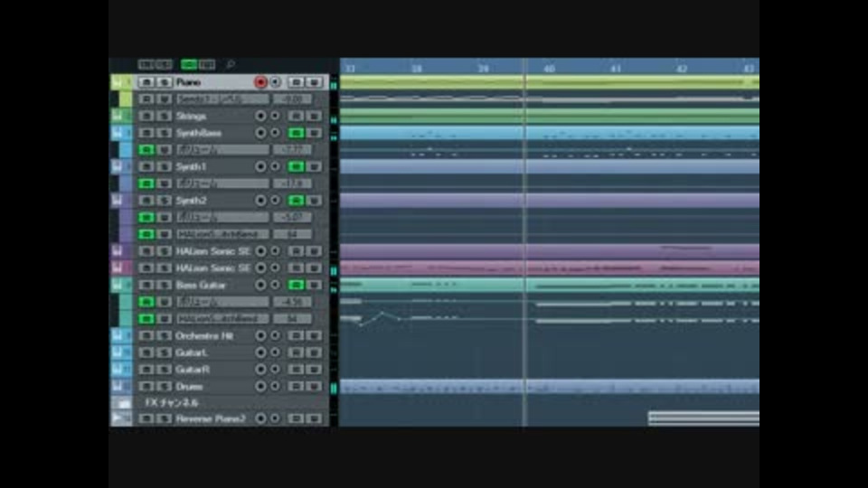Click the Synth1 automation value field
The image size is (868, 488).
click(292, 183)
